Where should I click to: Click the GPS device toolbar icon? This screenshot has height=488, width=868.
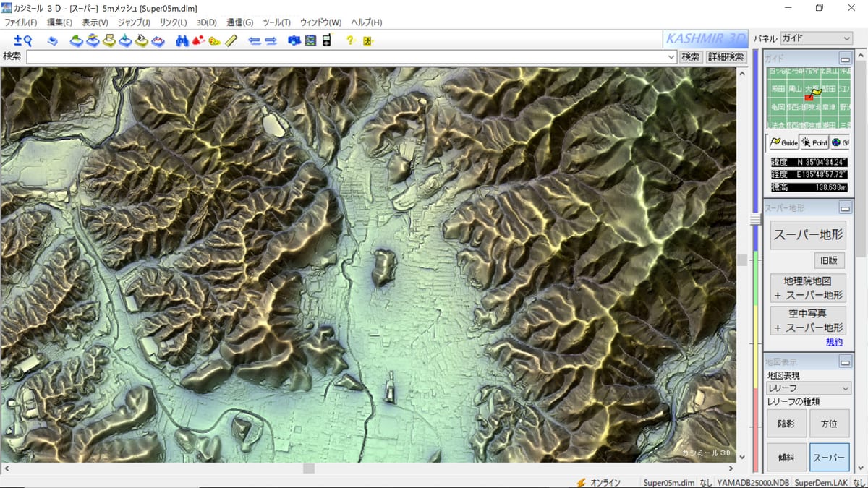(325, 40)
